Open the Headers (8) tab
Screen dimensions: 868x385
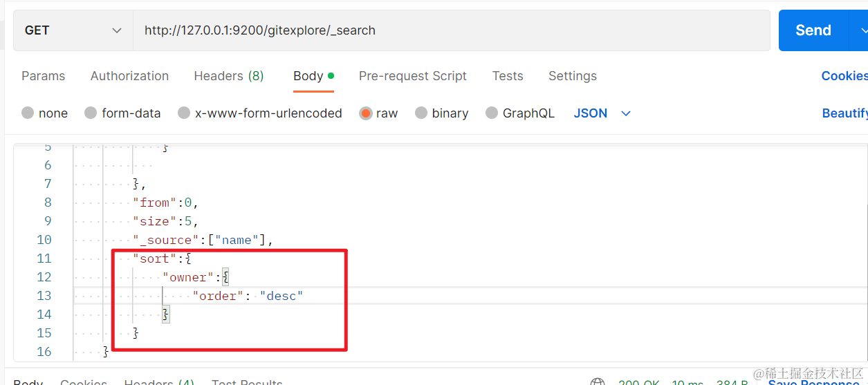click(x=229, y=76)
